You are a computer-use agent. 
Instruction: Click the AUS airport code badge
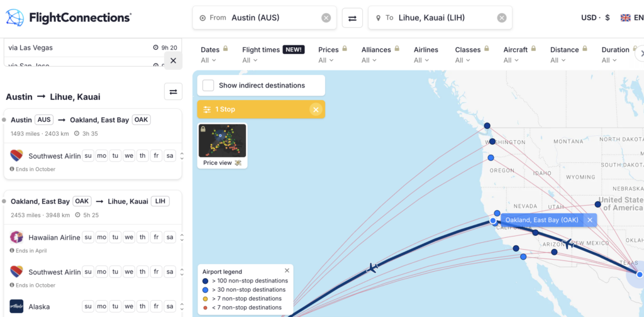coord(44,120)
